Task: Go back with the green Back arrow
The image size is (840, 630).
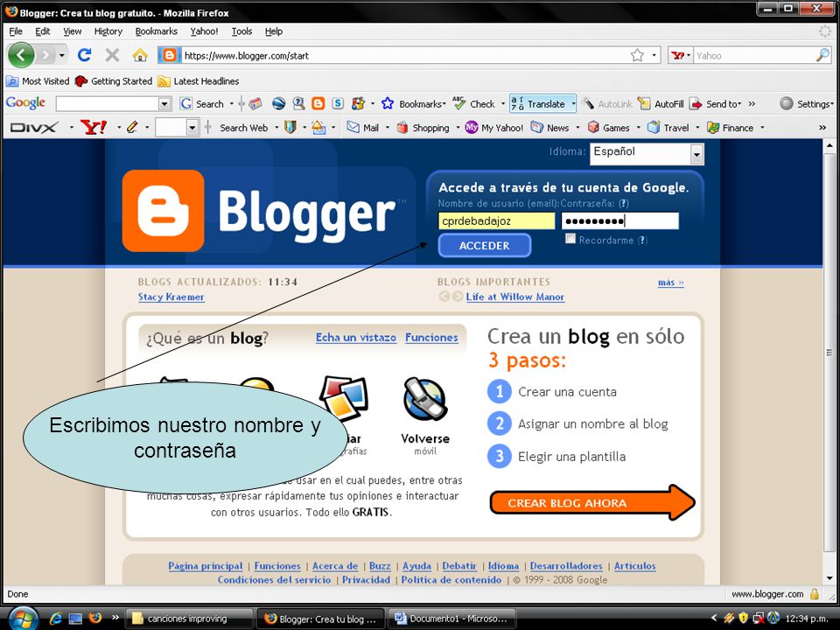Action: pyautogui.click(x=21, y=54)
